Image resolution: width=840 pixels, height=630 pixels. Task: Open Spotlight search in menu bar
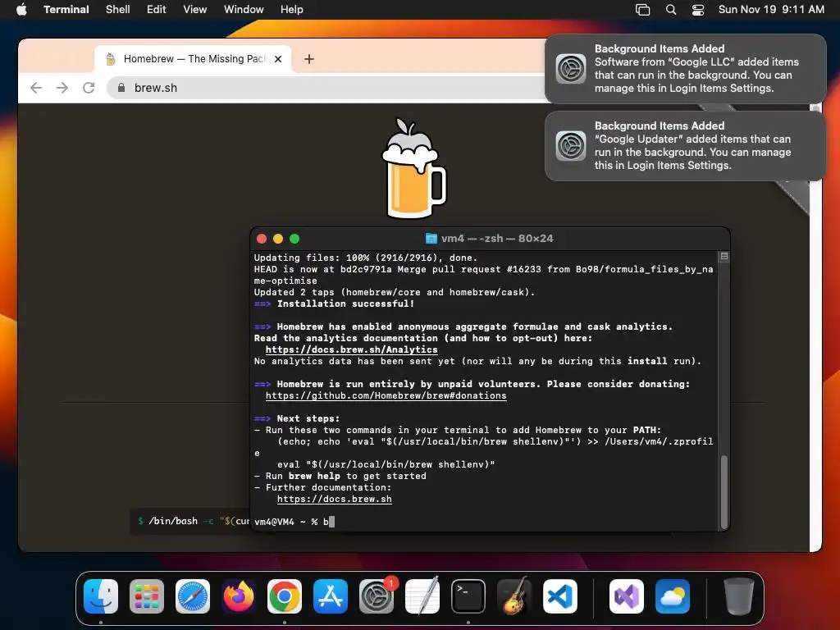671,10
